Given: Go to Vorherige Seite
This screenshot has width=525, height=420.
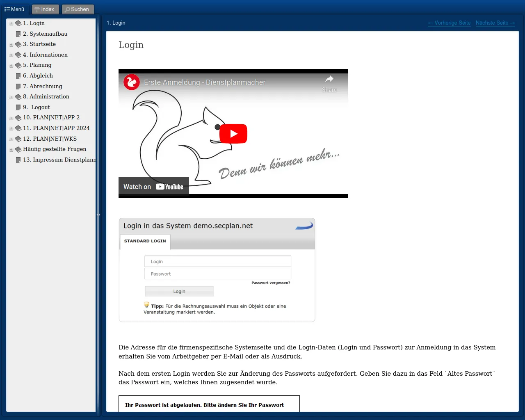Looking at the screenshot, I should click(x=449, y=23).
